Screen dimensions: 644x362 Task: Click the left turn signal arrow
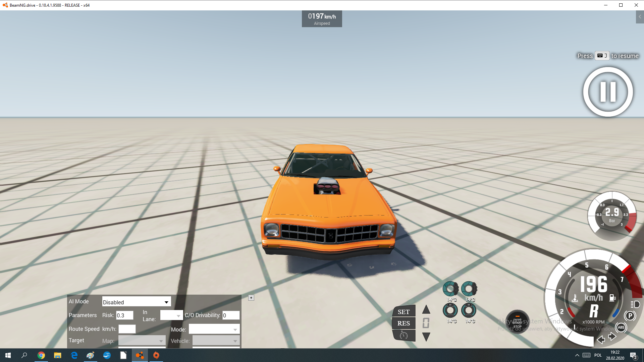pos(601,340)
